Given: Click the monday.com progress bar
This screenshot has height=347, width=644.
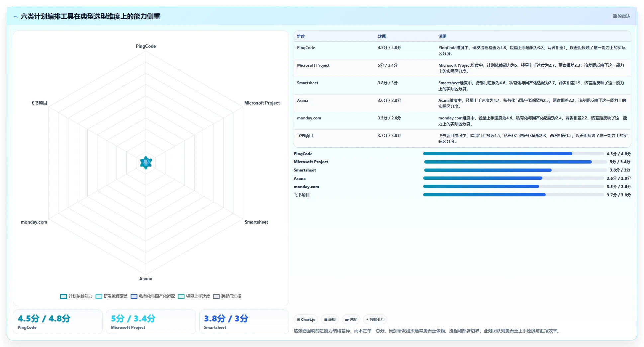Looking at the screenshot, I should coord(513,186).
